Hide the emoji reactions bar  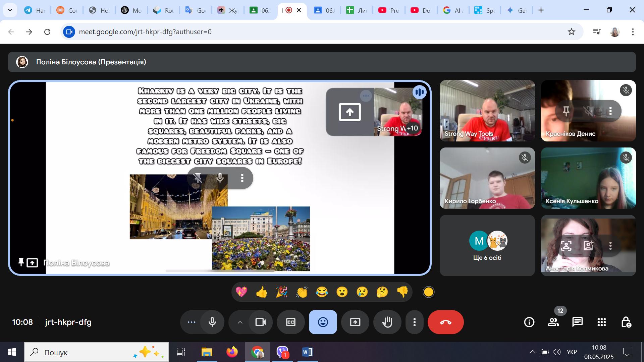point(323,322)
